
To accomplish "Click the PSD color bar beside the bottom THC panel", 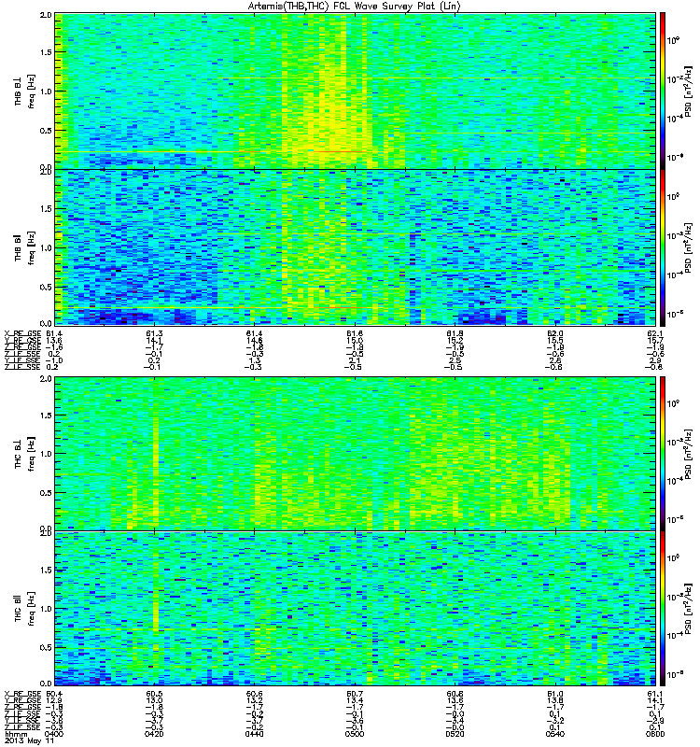I will point(663,609).
